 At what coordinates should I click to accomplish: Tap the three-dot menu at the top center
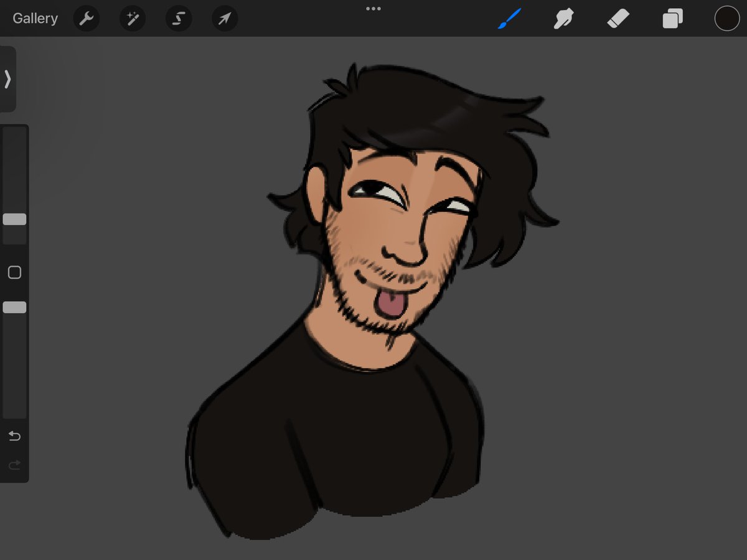pos(373,8)
